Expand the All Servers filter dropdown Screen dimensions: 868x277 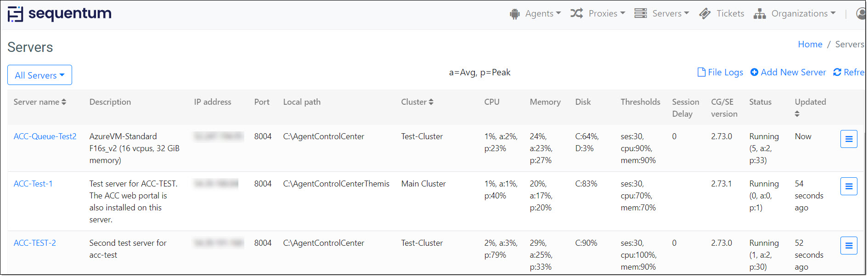pos(39,75)
